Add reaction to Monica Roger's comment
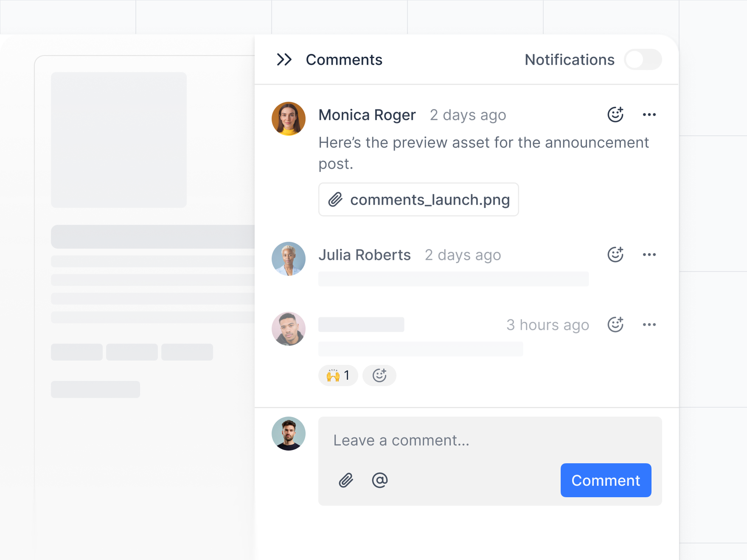This screenshot has height=560, width=747. [615, 115]
